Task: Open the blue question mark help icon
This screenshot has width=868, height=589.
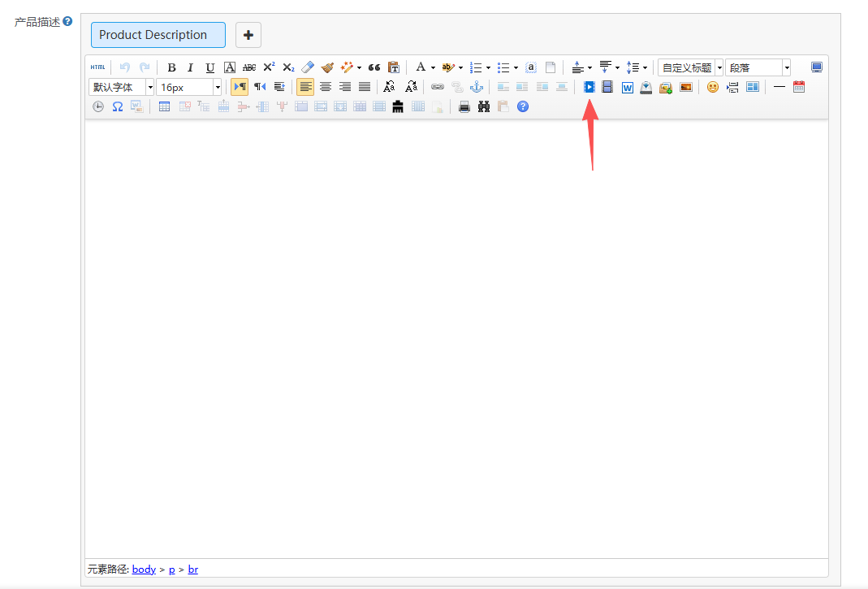Action: pos(523,106)
